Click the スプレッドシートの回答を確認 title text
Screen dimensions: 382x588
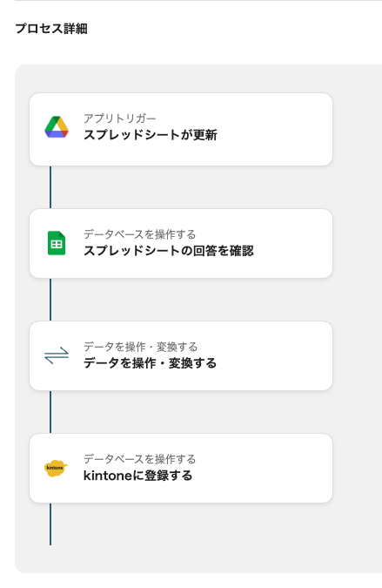point(169,251)
